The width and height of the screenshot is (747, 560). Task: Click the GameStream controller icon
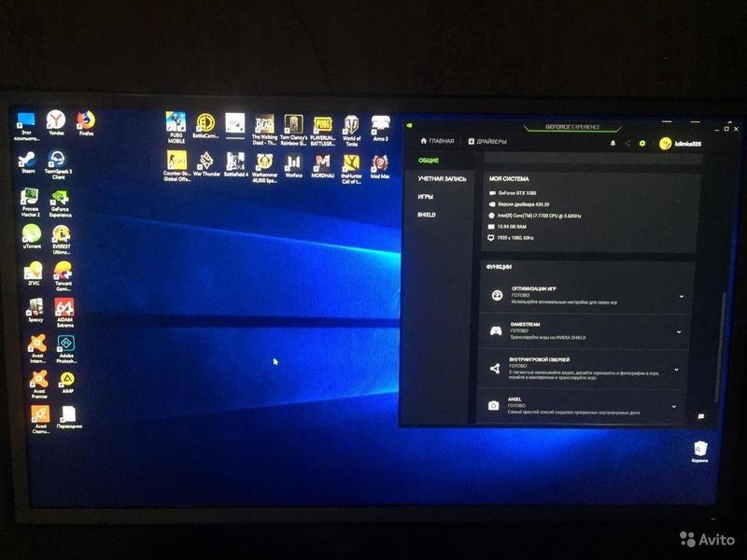click(496, 330)
